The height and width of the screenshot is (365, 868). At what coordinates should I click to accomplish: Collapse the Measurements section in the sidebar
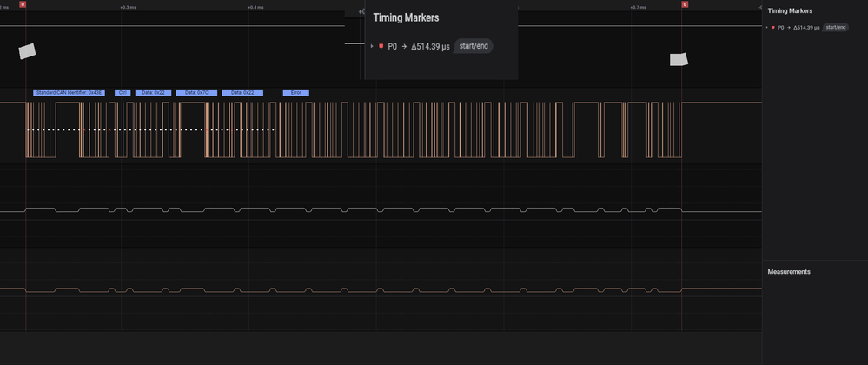pos(789,271)
